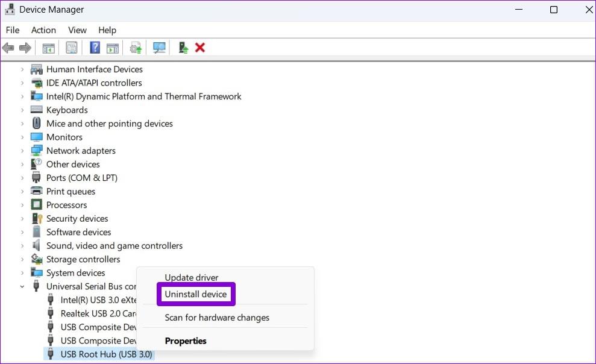Select the Back navigation arrow icon
The image size is (596, 364).
pos(8,47)
